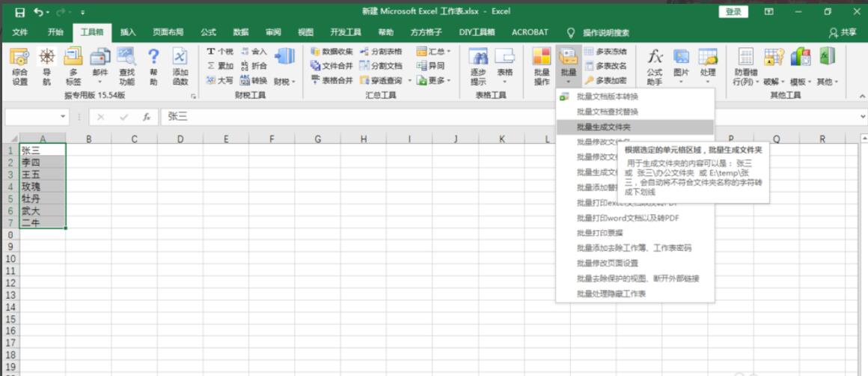Screen dimensions: 868x376
Task: Switch to the 公式 Formulas tab
Action: coord(208,33)
